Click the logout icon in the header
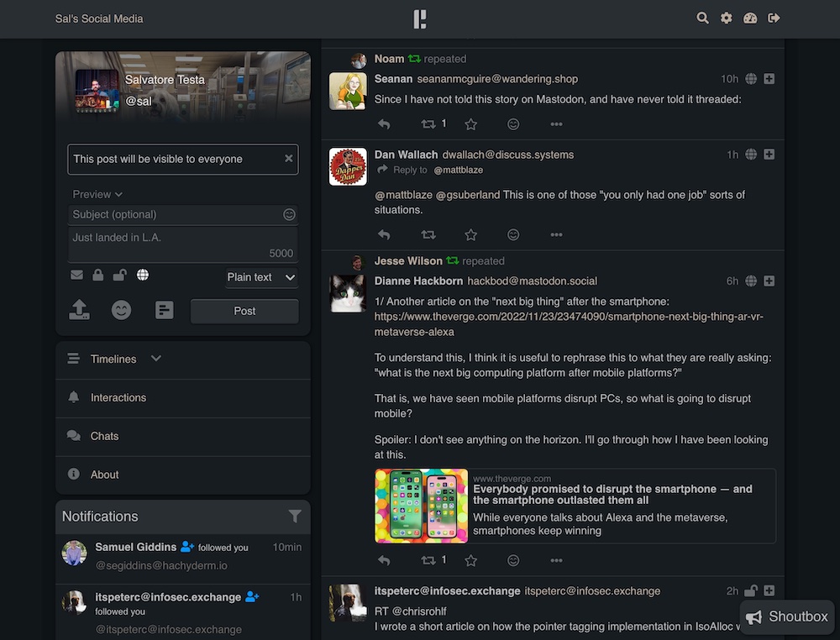This screenshot has height=640, width=840. point(774,18)
